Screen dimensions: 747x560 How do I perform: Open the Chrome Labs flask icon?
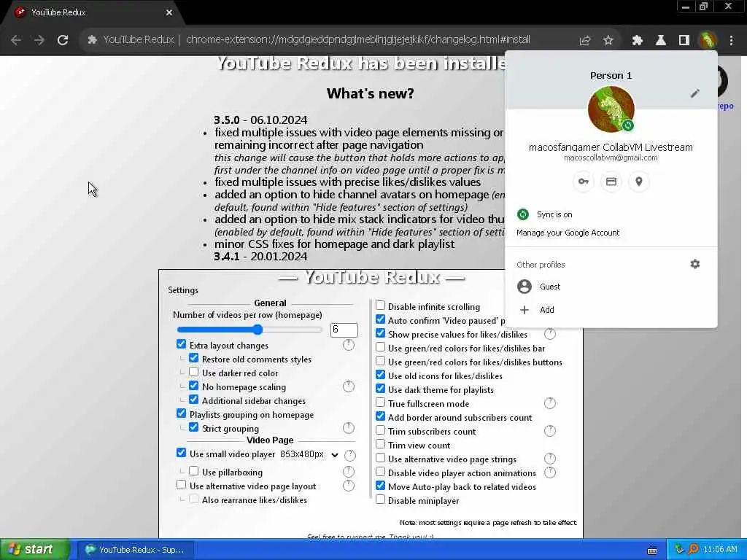pyautogui.click(x=661, y=41)
